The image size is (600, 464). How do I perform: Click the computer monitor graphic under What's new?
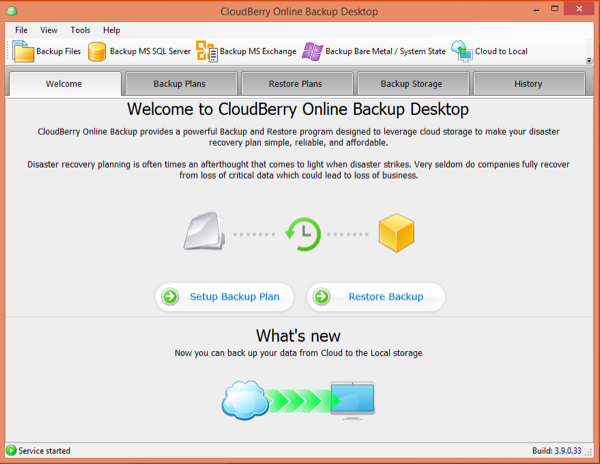click(x=352, y=401)
